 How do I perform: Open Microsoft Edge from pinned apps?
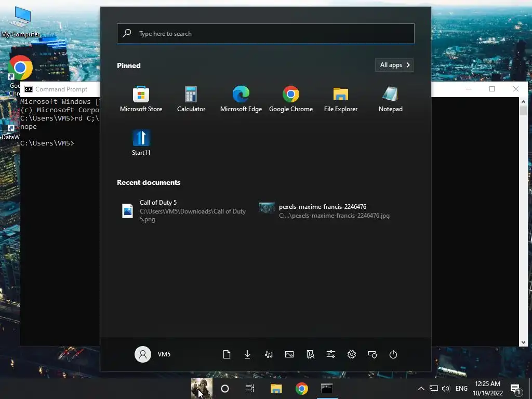241,99
